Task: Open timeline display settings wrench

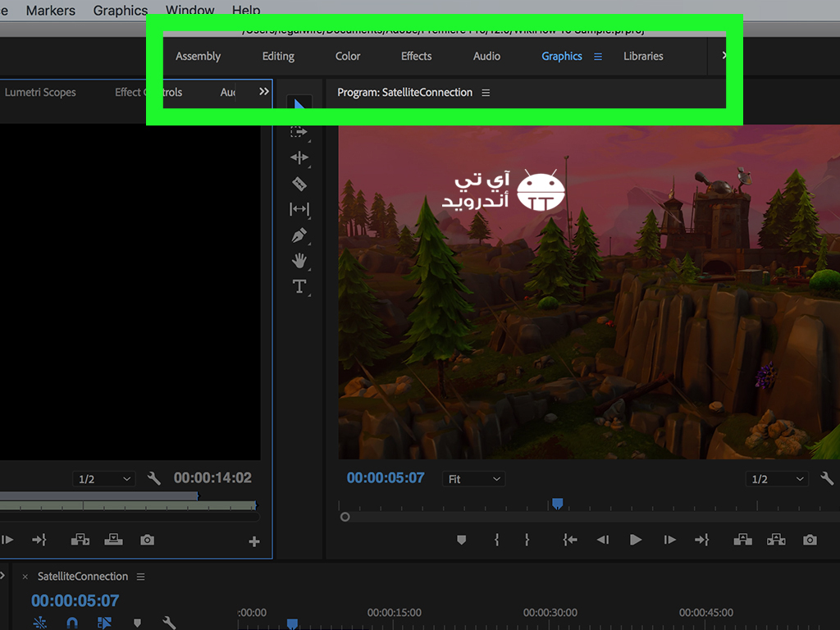Action: pyautogui.click(x=169, y=623)
